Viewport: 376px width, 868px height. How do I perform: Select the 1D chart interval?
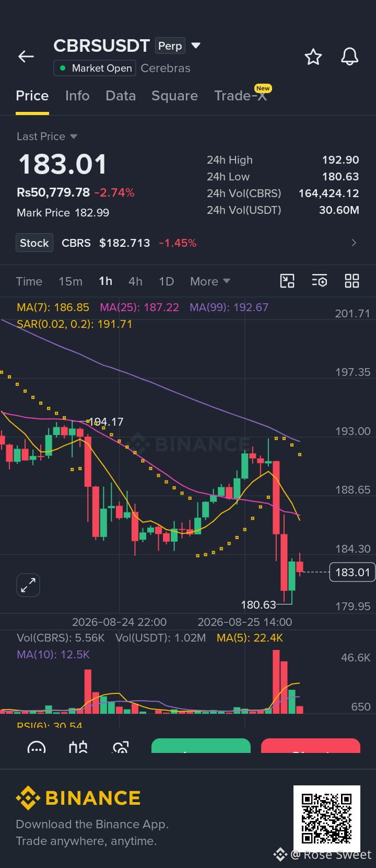click(166, 281)
